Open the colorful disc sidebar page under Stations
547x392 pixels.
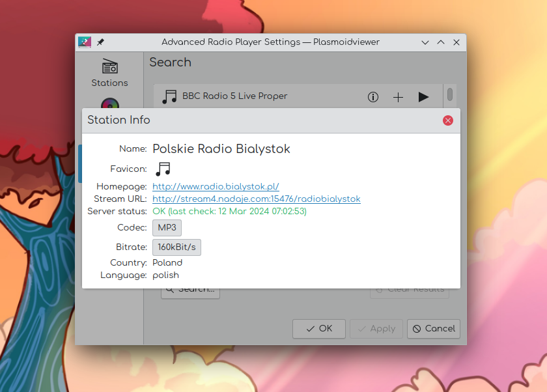(x=110, y=104)
